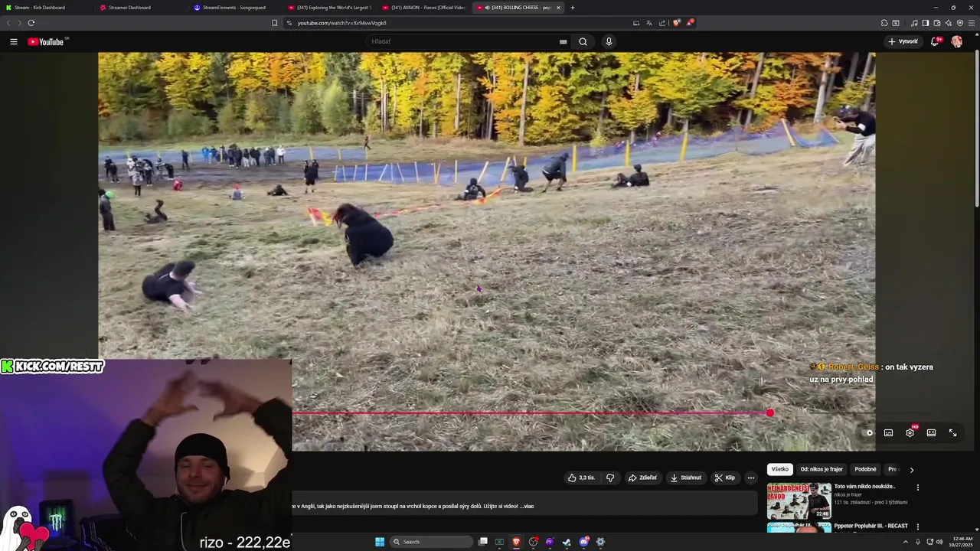Show hidden system tray icons

pos(906,542)
